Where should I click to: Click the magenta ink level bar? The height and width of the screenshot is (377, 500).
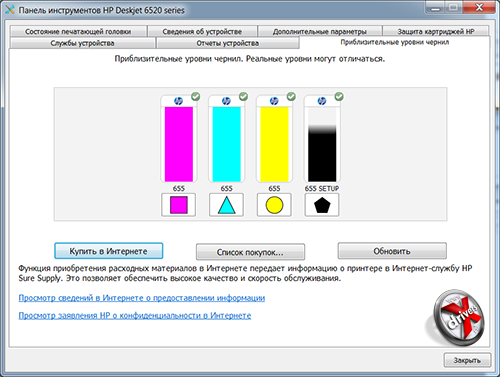[179, 144]
